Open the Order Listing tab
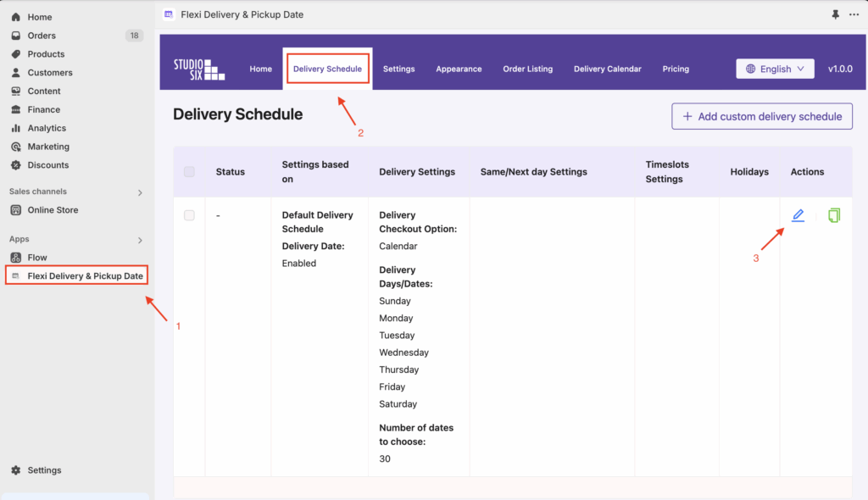Screen dimensions: 868x500 (x=527, y=69)
